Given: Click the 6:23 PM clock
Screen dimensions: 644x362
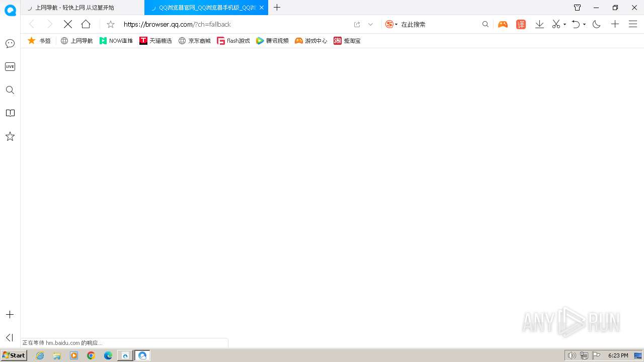Looking at the screenshot, I should (618, 355).
